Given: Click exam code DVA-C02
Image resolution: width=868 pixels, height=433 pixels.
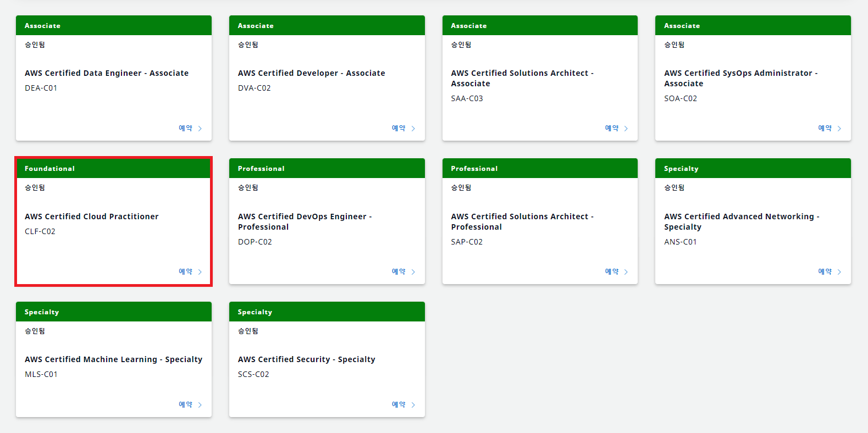Looking at the screenshot, I should [255, 88].
